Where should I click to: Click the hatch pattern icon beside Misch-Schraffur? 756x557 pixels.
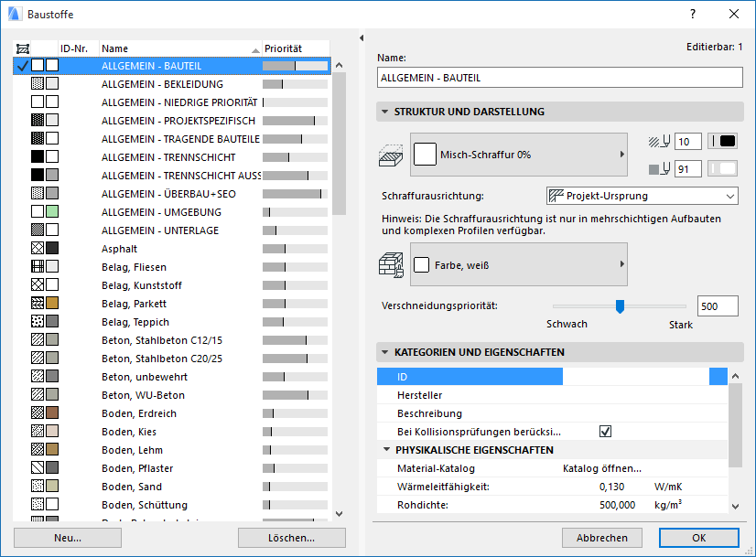pos(391,155)
